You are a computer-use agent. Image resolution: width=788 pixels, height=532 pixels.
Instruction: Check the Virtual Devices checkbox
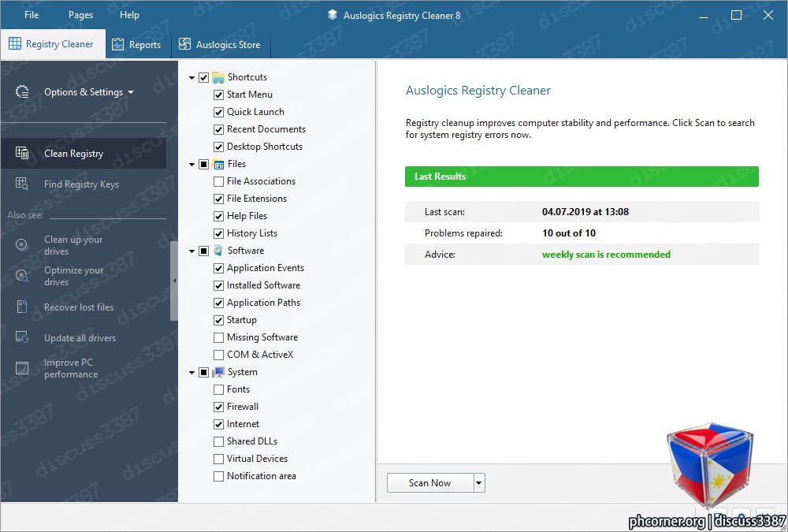pos(218,459)
